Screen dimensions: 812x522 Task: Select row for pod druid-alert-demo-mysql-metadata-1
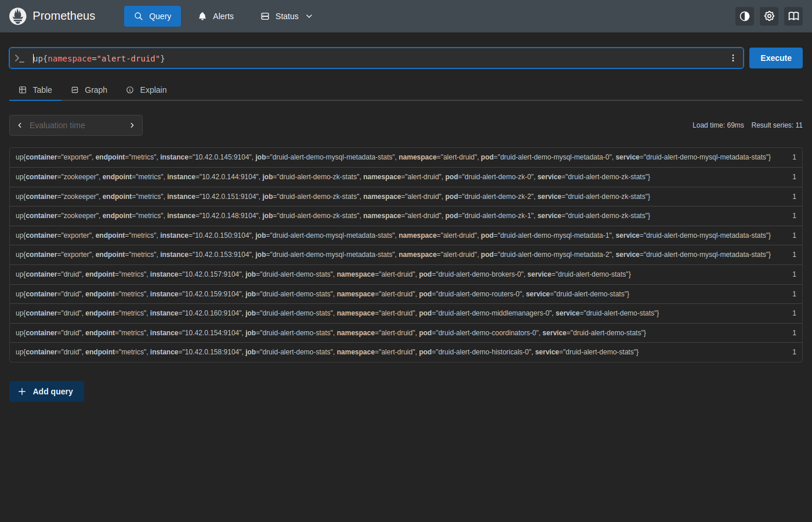tap(406, 235)
